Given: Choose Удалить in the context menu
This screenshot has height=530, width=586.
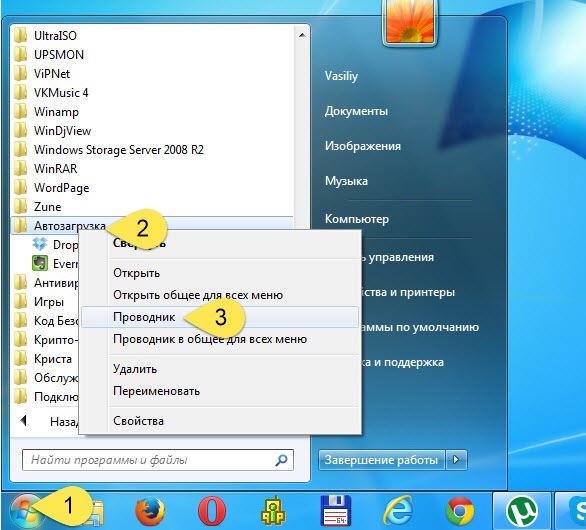Looking at the screenshot, I should tap(135, 369).
